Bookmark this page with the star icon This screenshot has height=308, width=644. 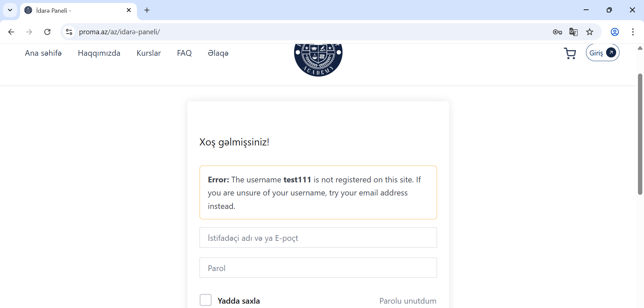590,32
